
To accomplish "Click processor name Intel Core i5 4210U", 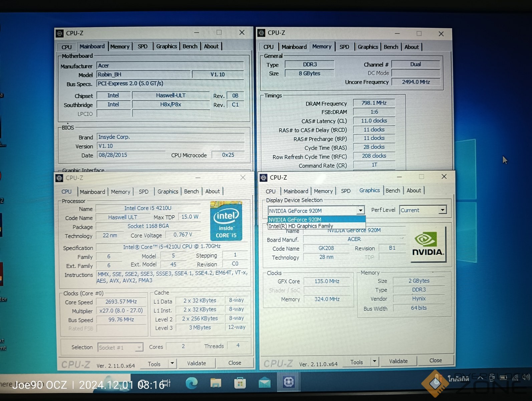I will tap(148, 208).
